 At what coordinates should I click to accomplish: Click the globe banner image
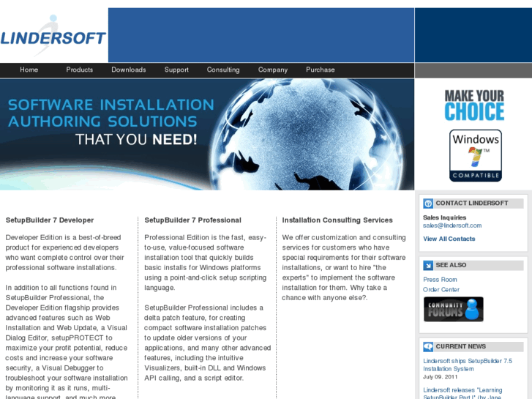pyautogui.click(x=207, y=135)
